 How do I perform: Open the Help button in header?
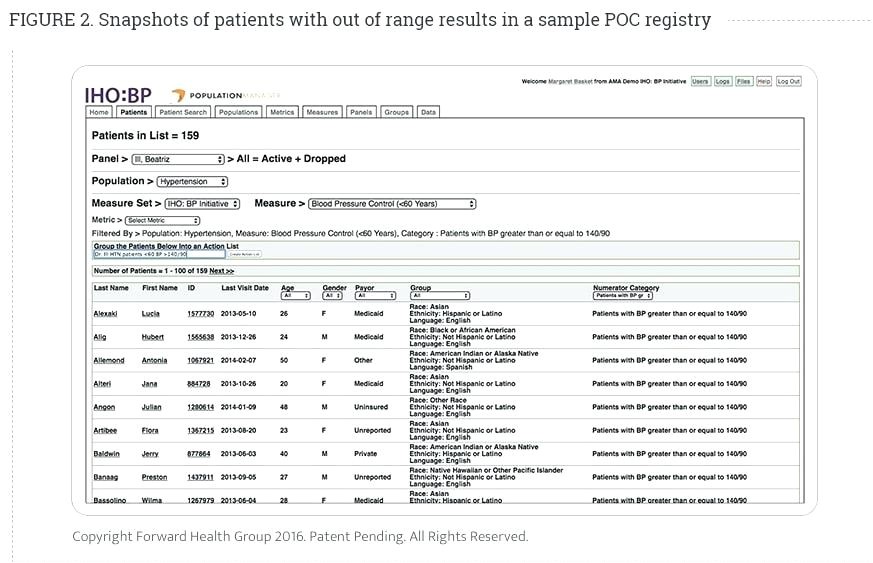764,81
